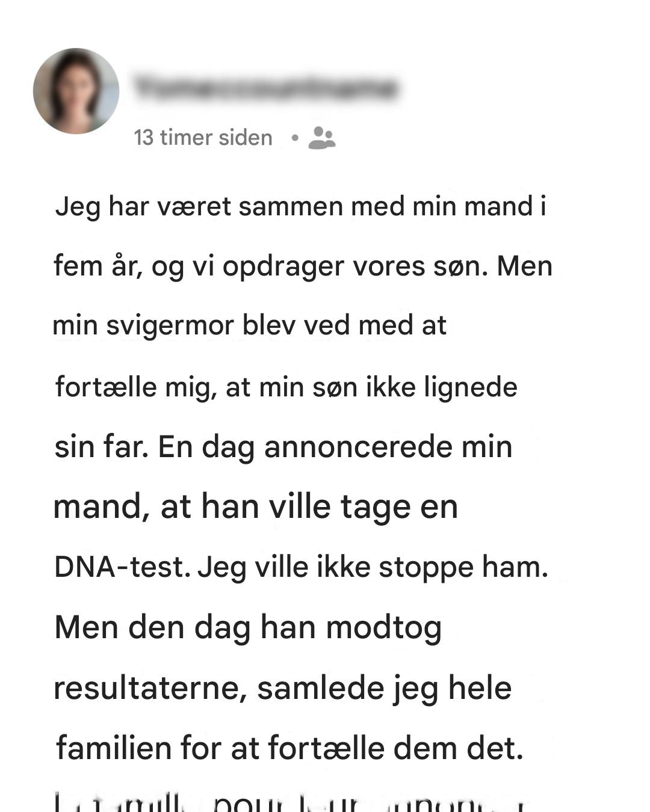Image resolution: width=650 pixels, height=812 pixels.
Task: Click the line starting 'fem år, og vi opdrager'
Action: click(x=303, y=266)
